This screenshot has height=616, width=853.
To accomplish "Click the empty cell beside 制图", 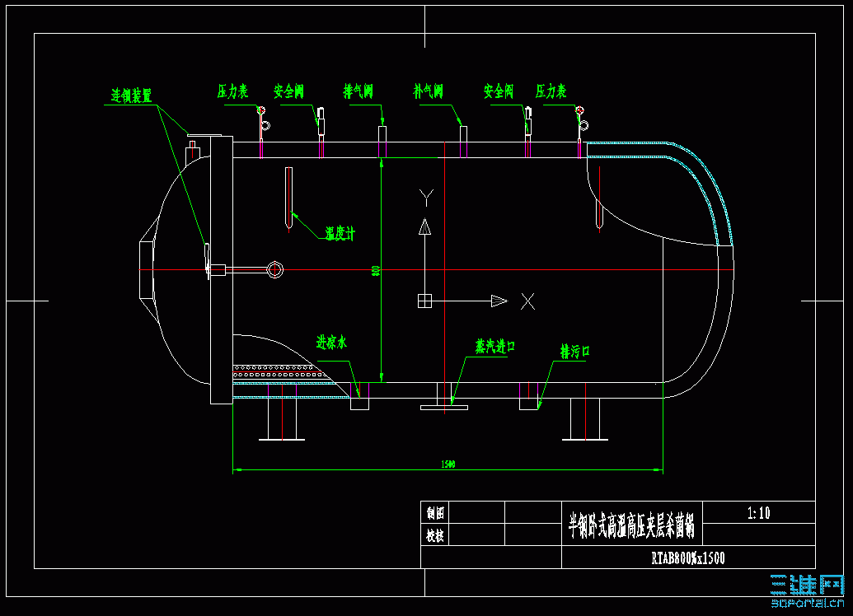I will tap(478, 513).
